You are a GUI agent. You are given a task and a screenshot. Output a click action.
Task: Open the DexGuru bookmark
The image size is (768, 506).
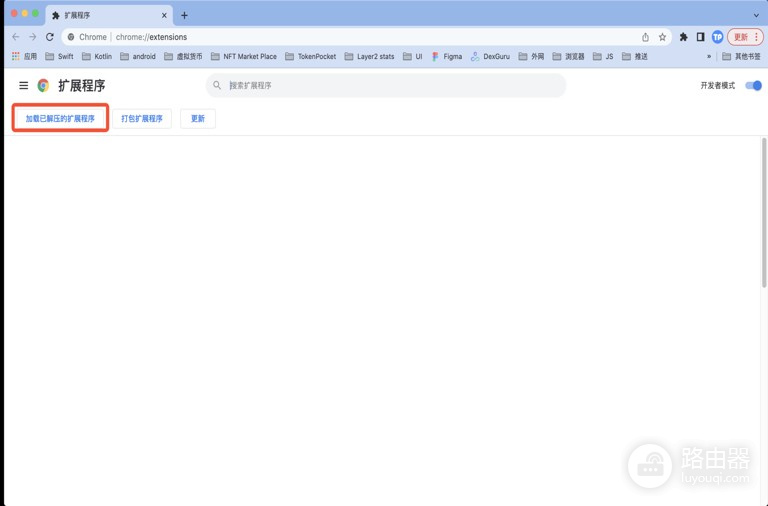(x=490, y=56)
